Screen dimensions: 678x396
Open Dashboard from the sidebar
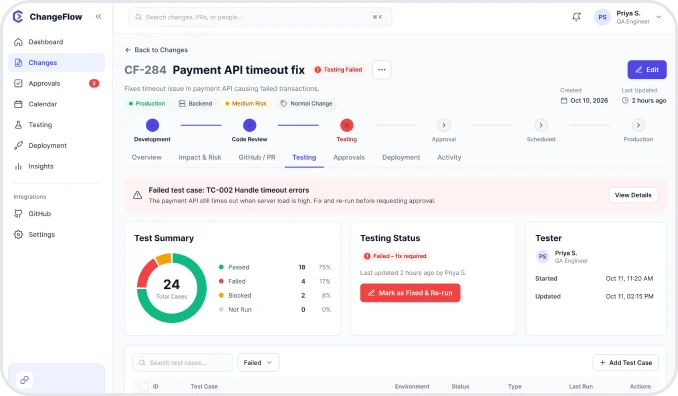point(56,42)
